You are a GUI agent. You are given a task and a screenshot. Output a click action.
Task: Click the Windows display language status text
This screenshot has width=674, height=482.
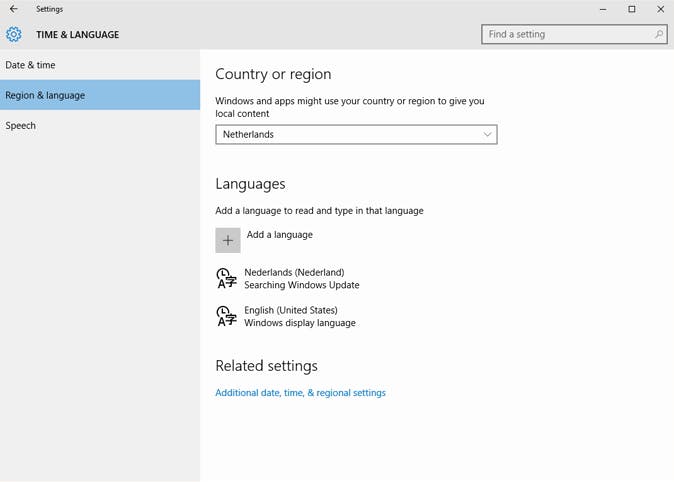tap(300, 323)
